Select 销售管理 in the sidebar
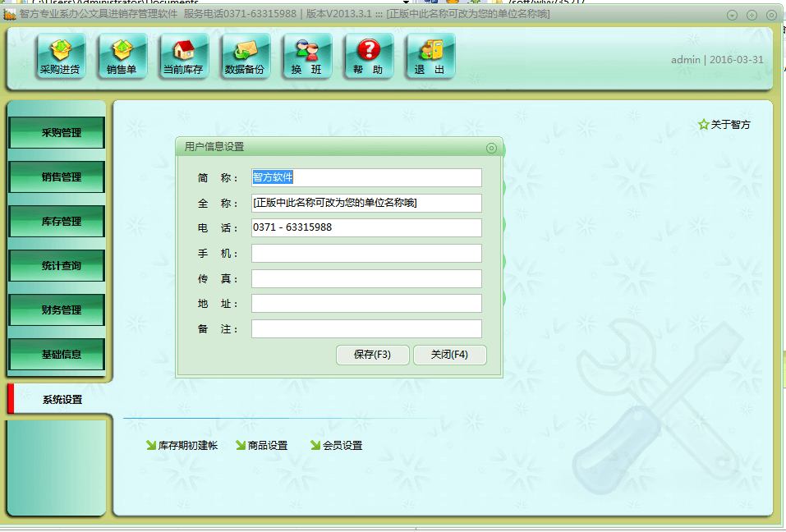 pyautogui.click(x=57, y=177)
